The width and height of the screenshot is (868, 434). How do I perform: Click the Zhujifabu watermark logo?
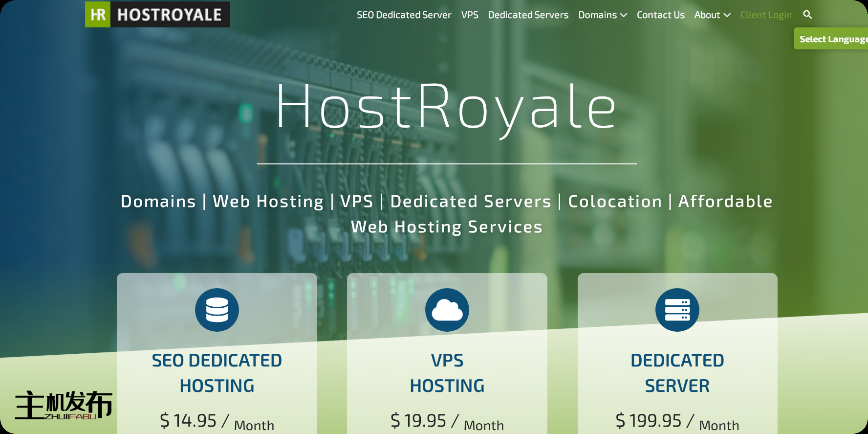[x=64, y=406]
